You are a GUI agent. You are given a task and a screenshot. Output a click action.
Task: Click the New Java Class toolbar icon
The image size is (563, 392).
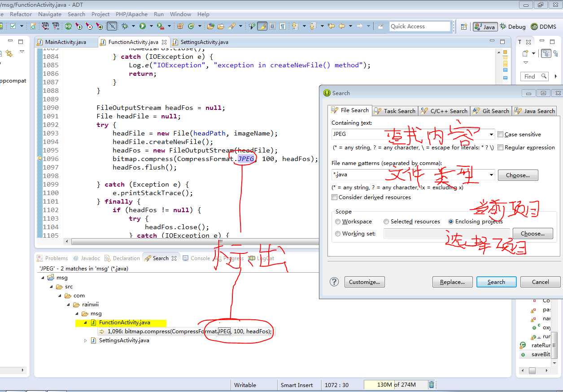click(x=191, y=26)
